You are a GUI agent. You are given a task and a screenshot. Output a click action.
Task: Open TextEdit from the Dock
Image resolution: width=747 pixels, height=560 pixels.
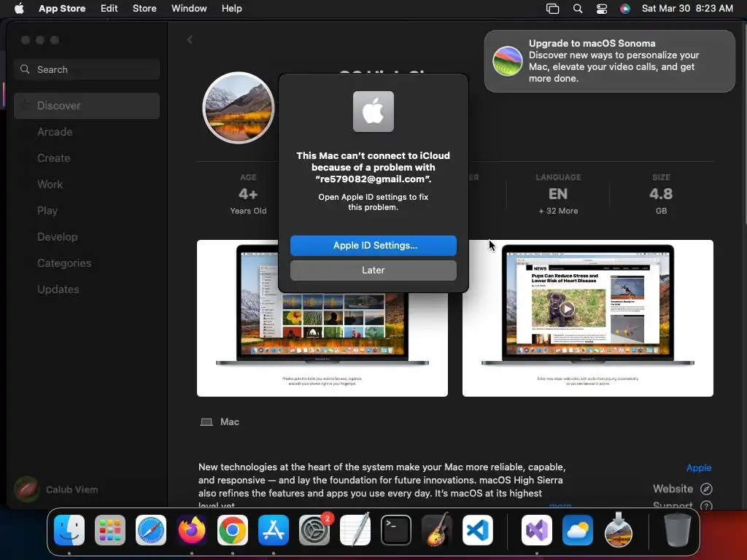pyautogui.click(x=355, y=529)
